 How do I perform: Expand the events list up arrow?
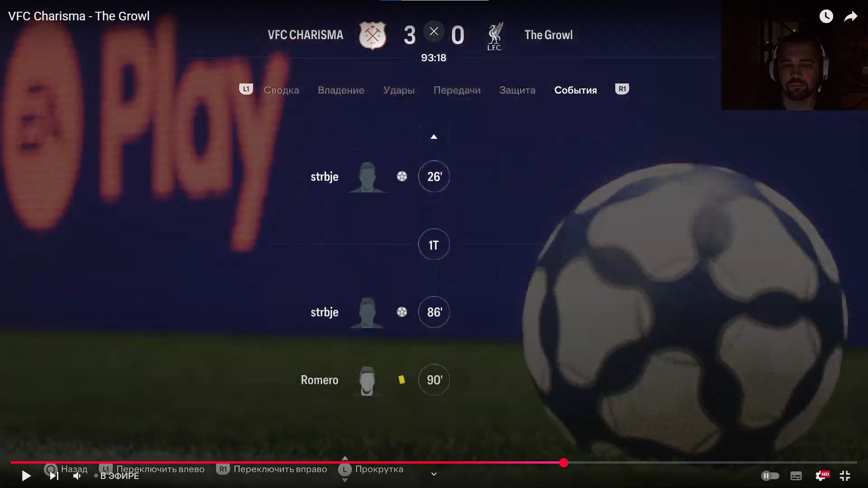click(x=434, y=137)
